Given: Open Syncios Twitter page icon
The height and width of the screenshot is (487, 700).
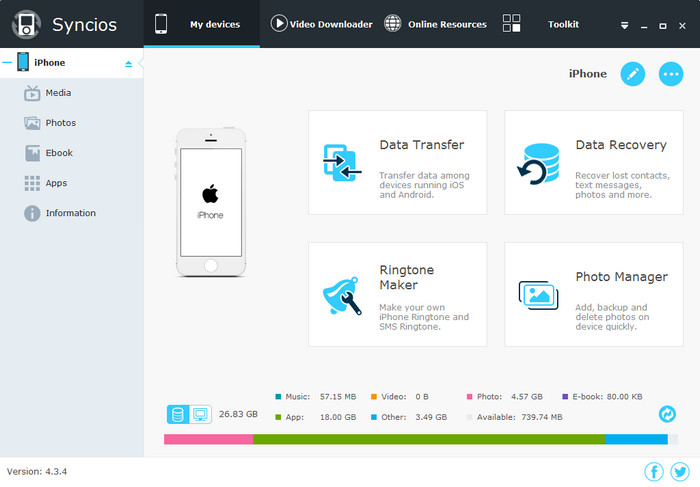Looking at the screenshot, I should (x=680, y=471).
